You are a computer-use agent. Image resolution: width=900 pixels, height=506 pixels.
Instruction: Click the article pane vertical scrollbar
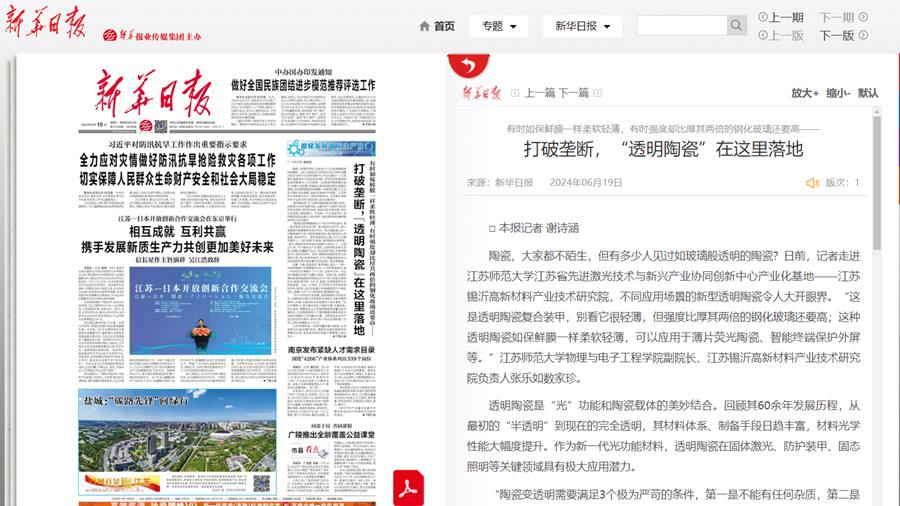click(x=877, y=180)
